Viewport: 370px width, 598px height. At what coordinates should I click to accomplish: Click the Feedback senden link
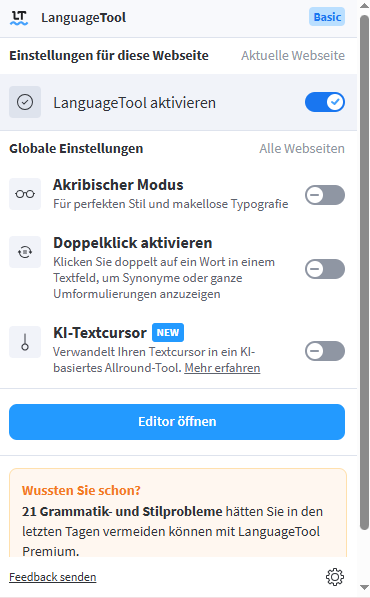click(x=53, y=577)
